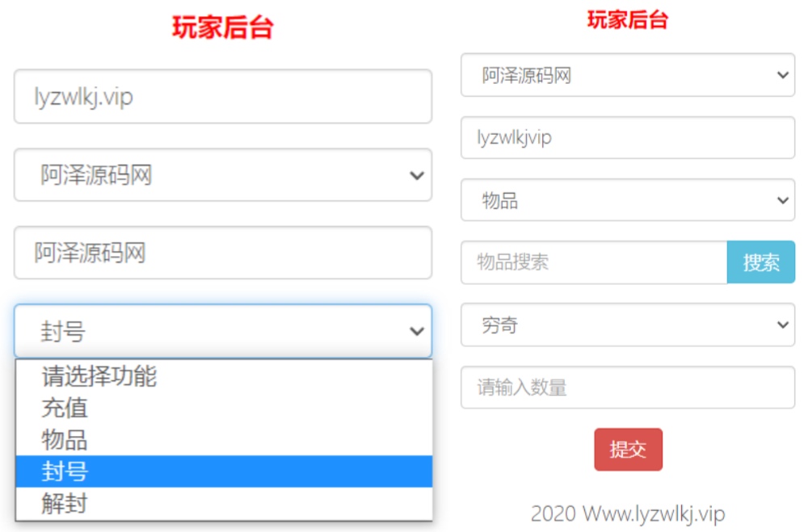This screenshot has height=532, width=804.
Task: Focus the 物品搜索 search field
Action: 594,262
